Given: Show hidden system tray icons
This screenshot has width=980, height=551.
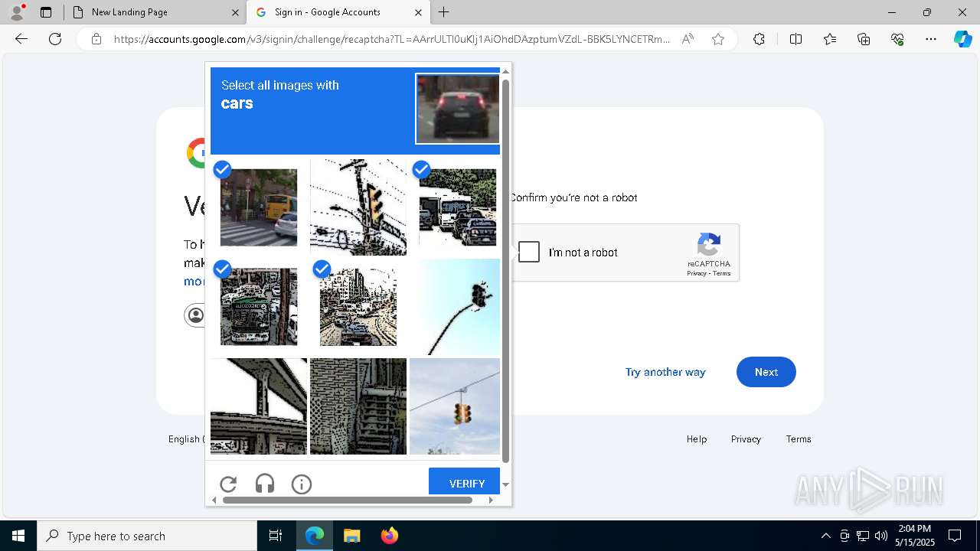Looking at the screenshot, I should 825,536.
